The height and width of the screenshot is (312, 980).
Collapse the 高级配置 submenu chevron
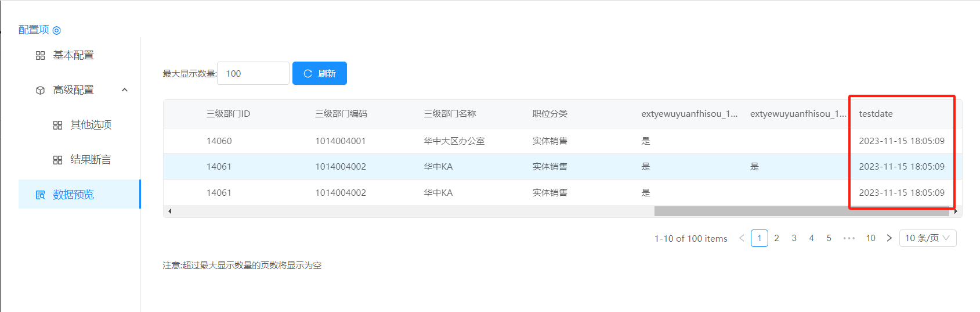(125, 90)
